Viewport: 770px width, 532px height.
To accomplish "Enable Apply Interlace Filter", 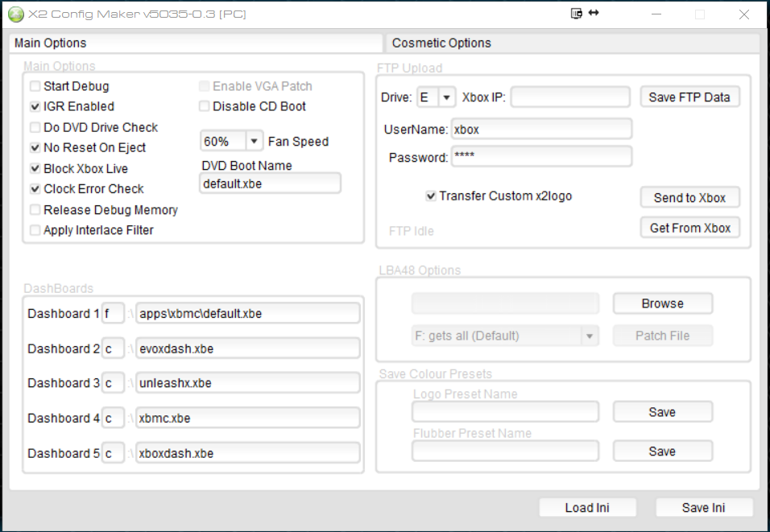I will (35, 230).
